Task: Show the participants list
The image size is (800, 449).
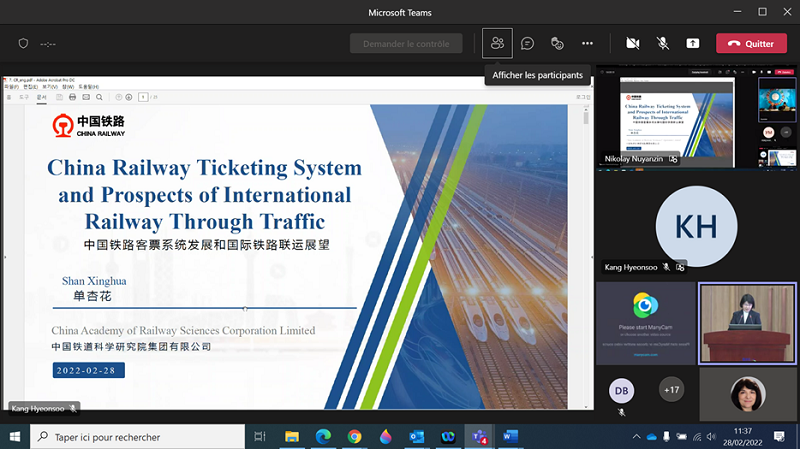Action: click(x=497, y=43)
